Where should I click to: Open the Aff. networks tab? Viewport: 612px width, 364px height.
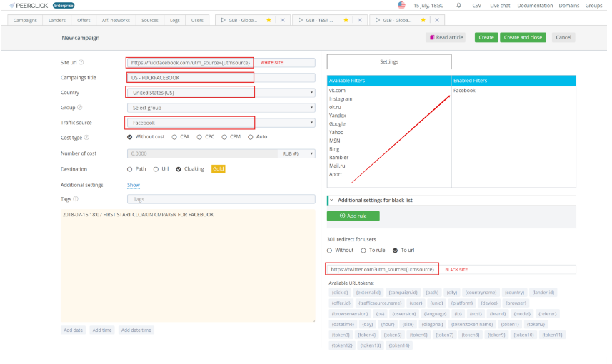point(114,20)
